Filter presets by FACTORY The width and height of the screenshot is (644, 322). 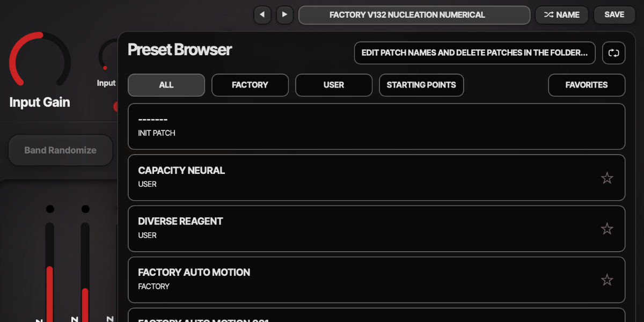250,85
